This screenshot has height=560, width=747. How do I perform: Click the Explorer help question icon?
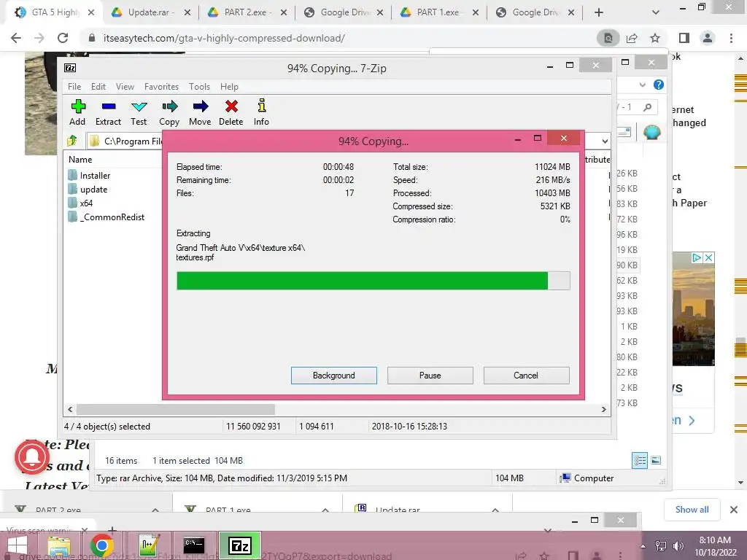(659, 85)
